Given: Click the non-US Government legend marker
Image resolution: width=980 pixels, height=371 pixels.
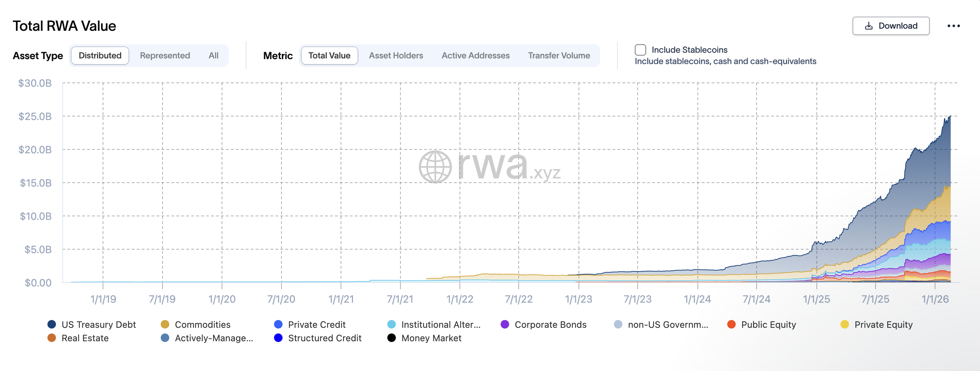Looking at the screenshot, I should (x=618, y=324).
